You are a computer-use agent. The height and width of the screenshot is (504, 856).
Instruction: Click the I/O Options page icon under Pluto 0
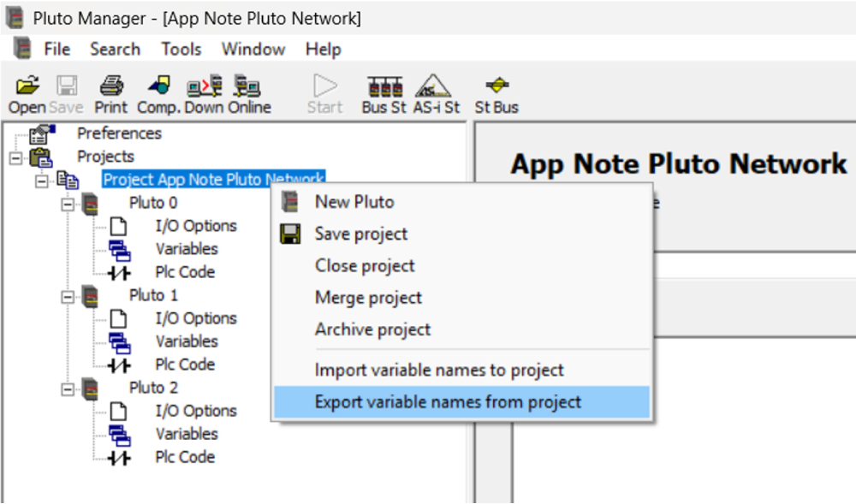click(x=118, y=226)
